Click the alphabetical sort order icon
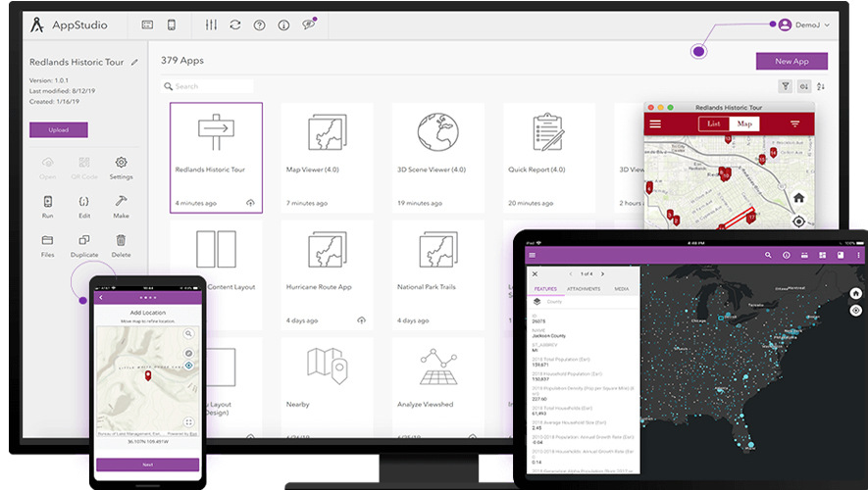Screen dimensions: 868x490 (x=821, y=86)
